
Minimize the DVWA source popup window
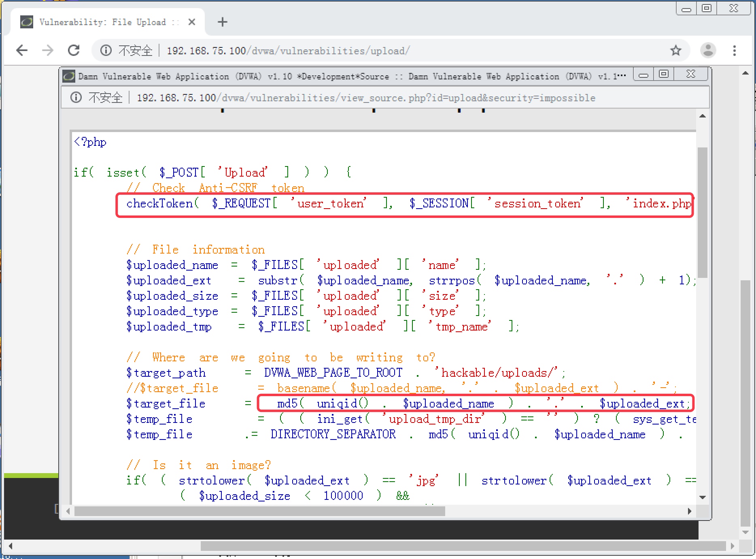pyautogui.click(x=643, y=75)
